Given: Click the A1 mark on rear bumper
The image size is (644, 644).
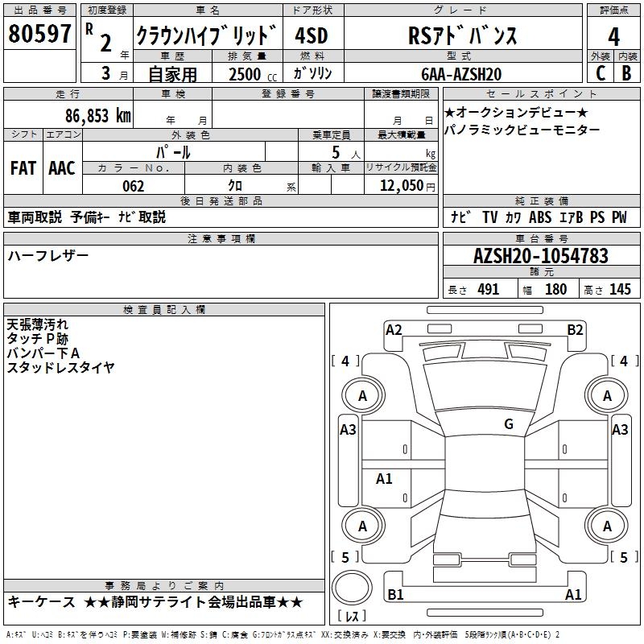Looking at the screenshot, I should [x=573, y=594].
